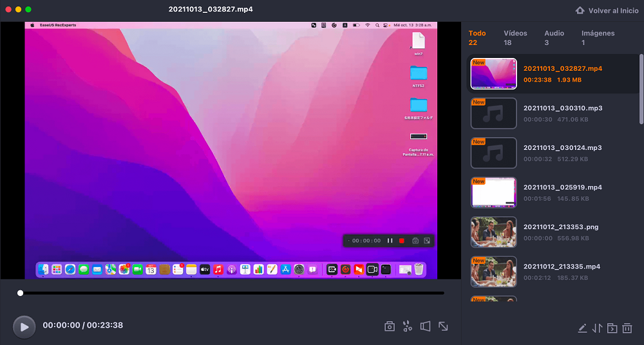This screenshot has width=644, height=345.
Task: Click the Music icon in the recorded dock
Action: (218, 270)
